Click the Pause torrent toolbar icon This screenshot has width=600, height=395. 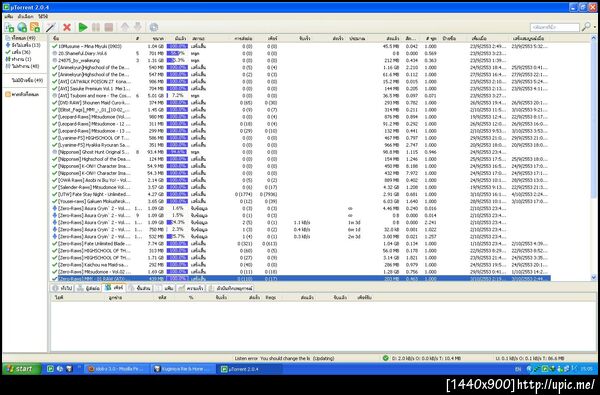(x=96, y=27)
